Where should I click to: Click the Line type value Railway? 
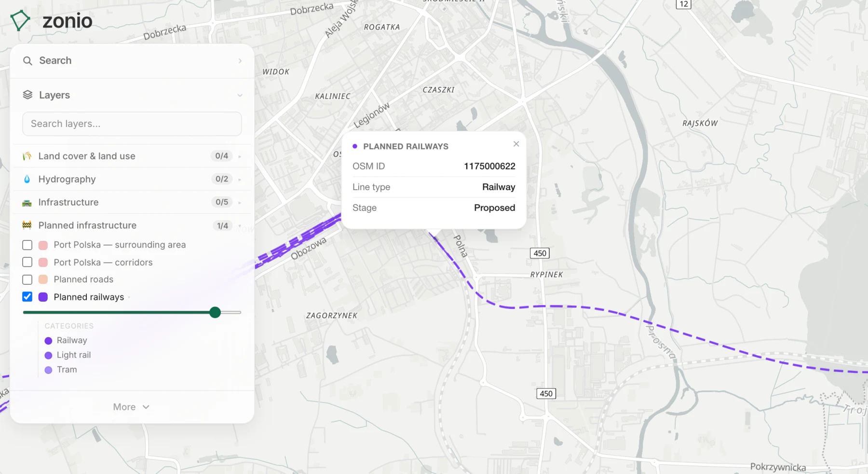point(499,187)
